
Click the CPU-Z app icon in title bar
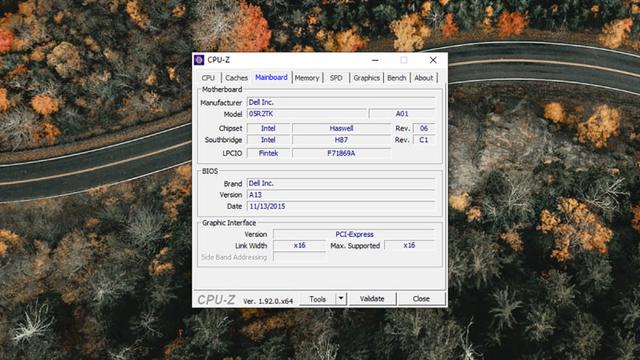click(199, 60)
